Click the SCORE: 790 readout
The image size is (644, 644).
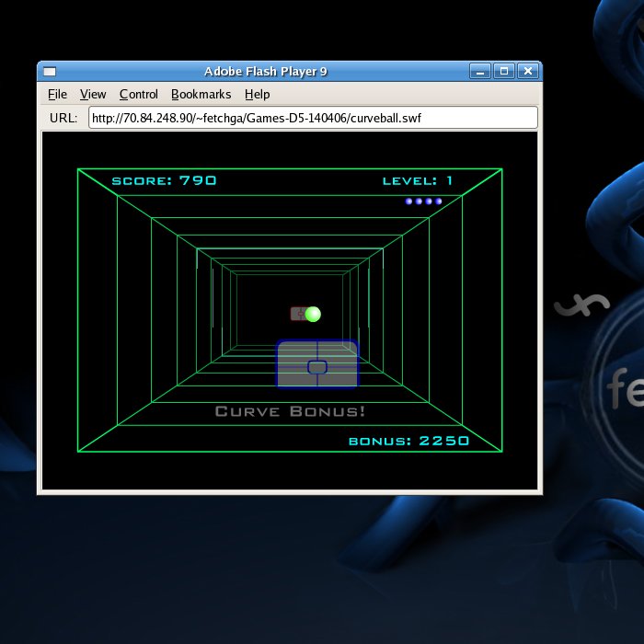[165, 180]
